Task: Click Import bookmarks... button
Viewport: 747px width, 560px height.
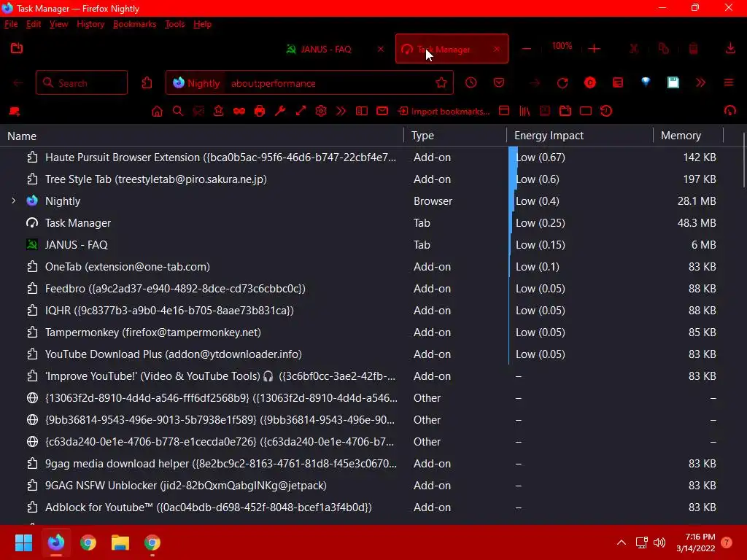Action: [444, 112]
